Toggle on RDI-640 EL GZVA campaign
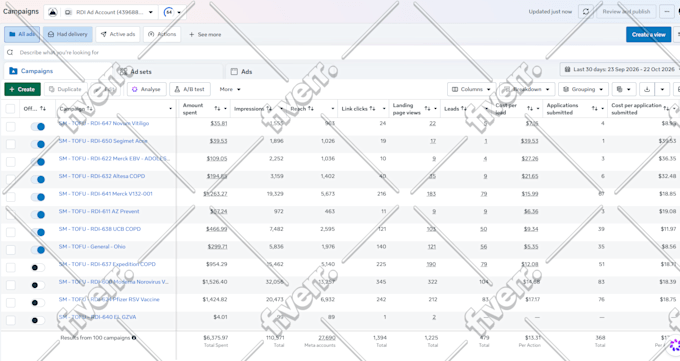This screenshot has height=361, width=680. [38, 320]
